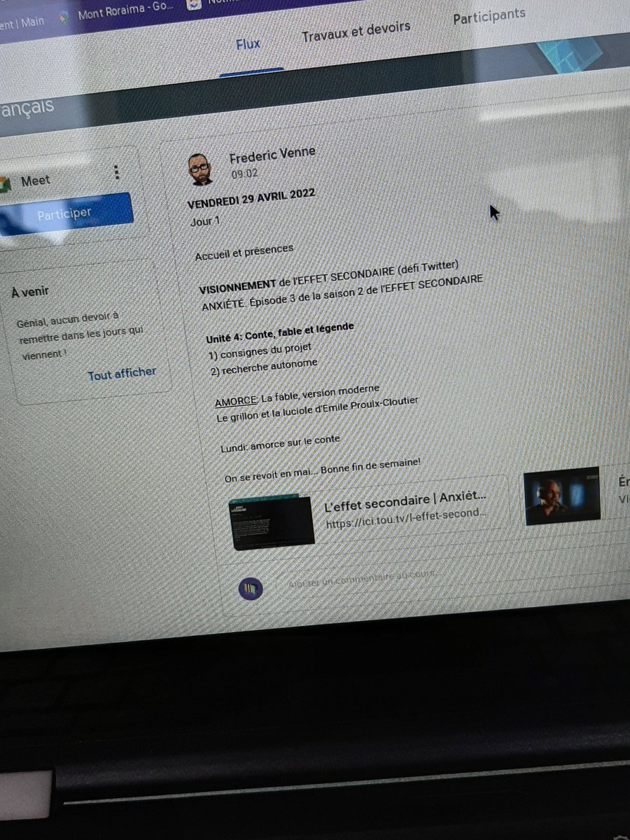
Task: Click the À venir heading
Action: point(30,292)
